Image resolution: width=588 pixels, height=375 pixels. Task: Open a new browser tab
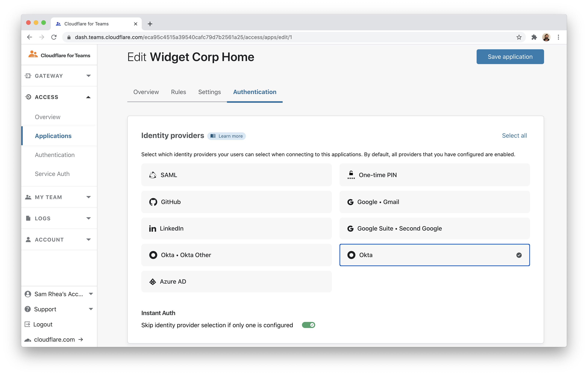pos(150,24)
